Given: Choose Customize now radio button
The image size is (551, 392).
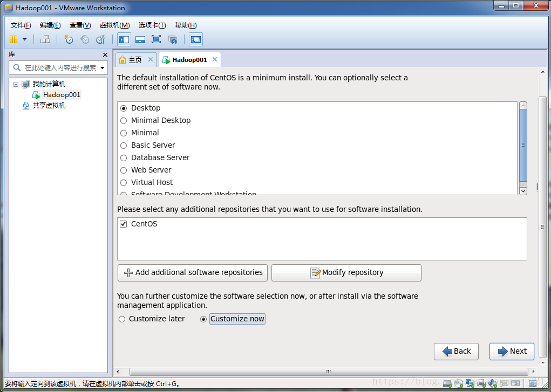Looking at the screenshot, I should click(203, 319).
